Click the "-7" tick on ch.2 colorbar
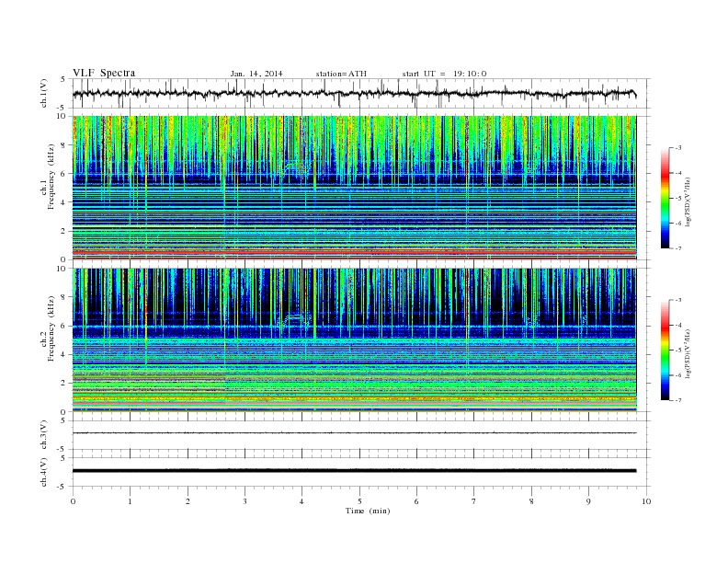The image size is (728, 563). (x=678, y=400)
